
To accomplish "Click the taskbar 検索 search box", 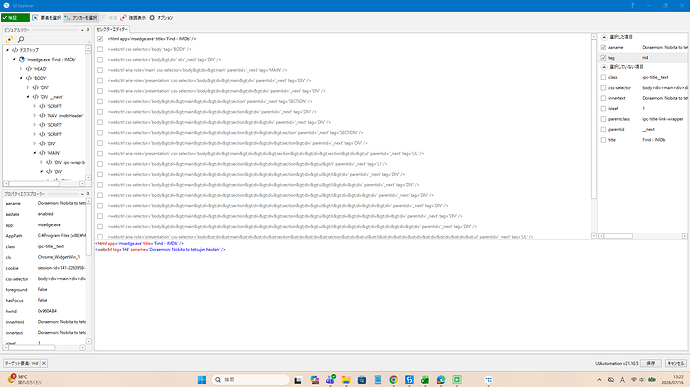I will point(250,380).
